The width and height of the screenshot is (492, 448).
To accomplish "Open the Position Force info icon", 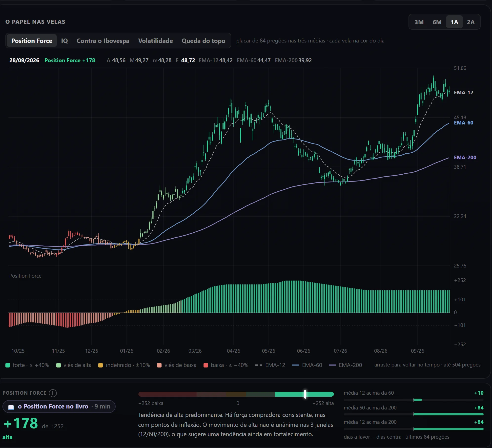I will (53, 393).
